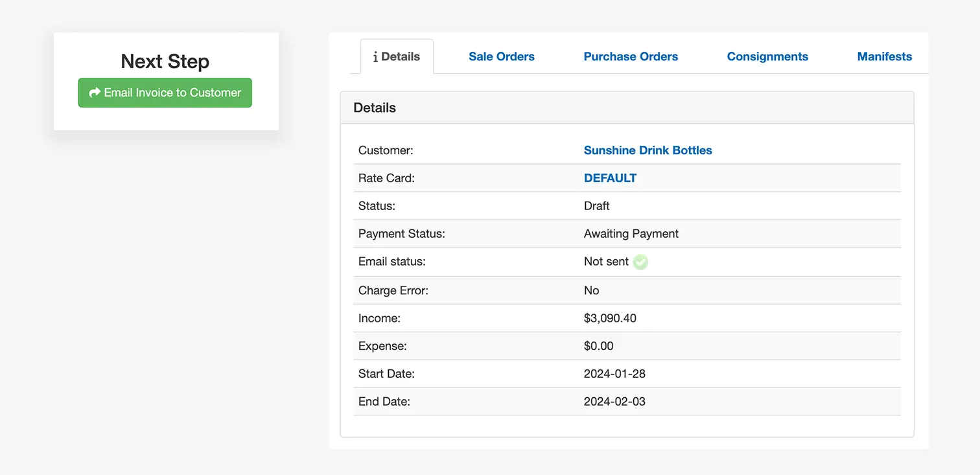Click the forward-arrow icon on the green button
Image resolution: width=980 pixels, height=475 pixels.
[x=95, y=93]
